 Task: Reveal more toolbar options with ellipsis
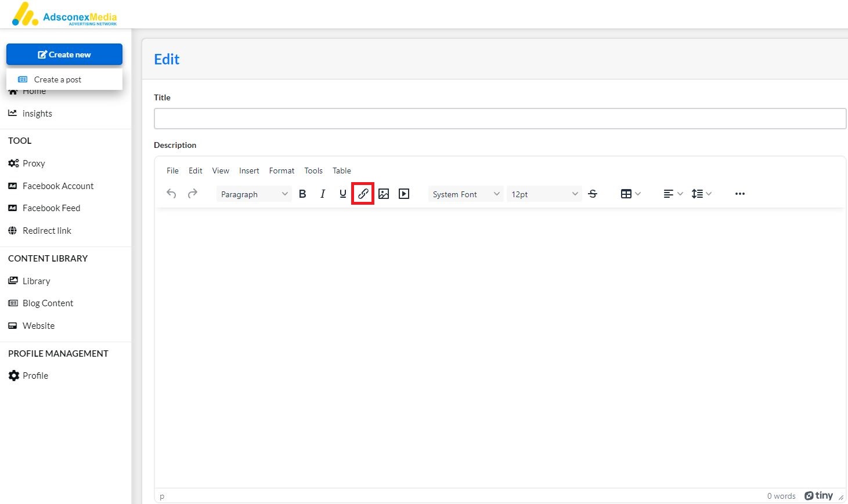739,194
